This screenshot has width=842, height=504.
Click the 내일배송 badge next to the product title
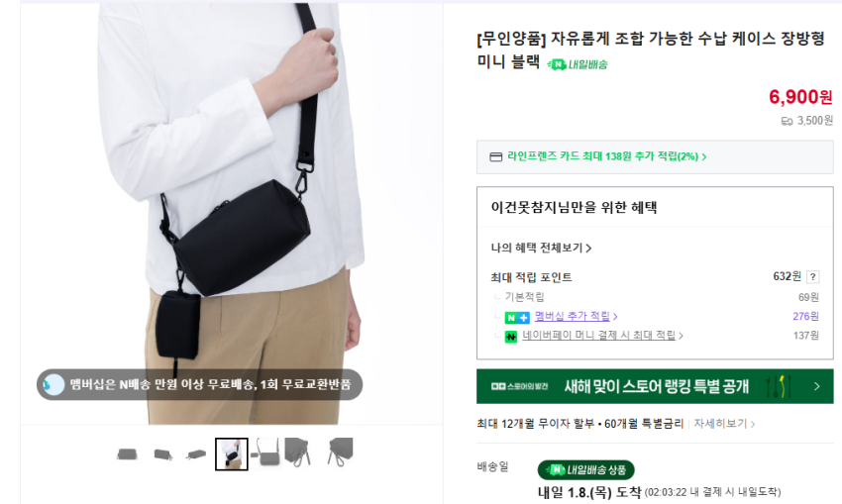coord(578,64)
